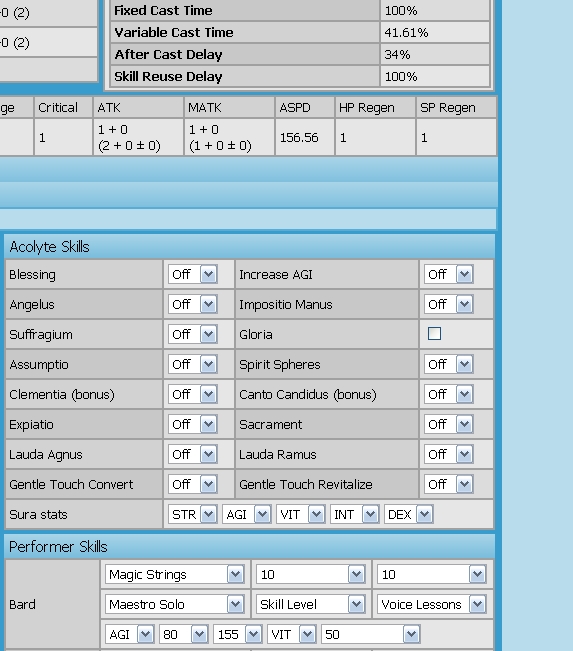The image size is (573, 651).
Task: Open the Maestro Solo dropdown
Action: tap(174, 604)
